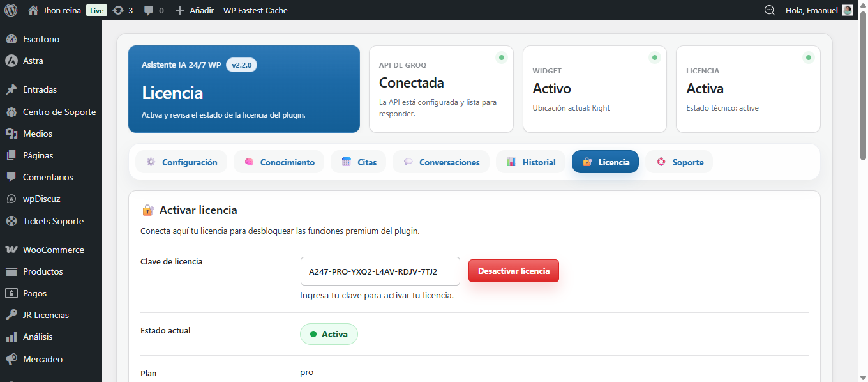Click the calendar icon on Citas tab
This screenshot has height=382, width=868.
pyautogui.click(x=346, y=162)
